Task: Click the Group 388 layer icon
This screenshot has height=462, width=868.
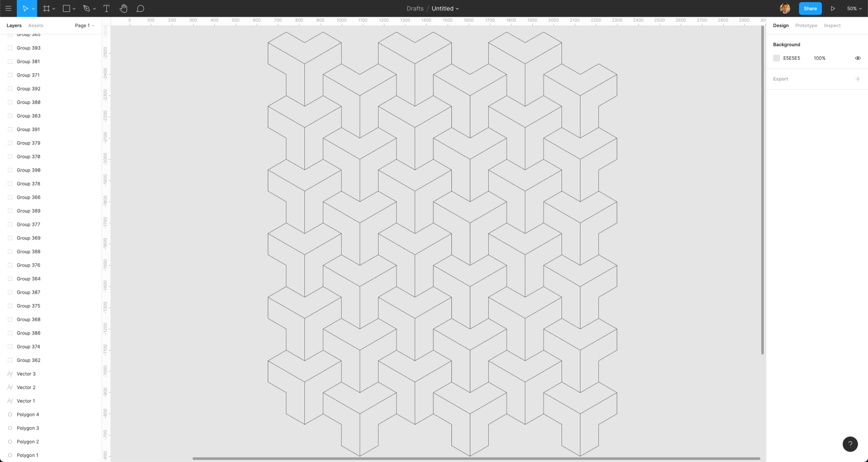Action: (x=10, y=251)
